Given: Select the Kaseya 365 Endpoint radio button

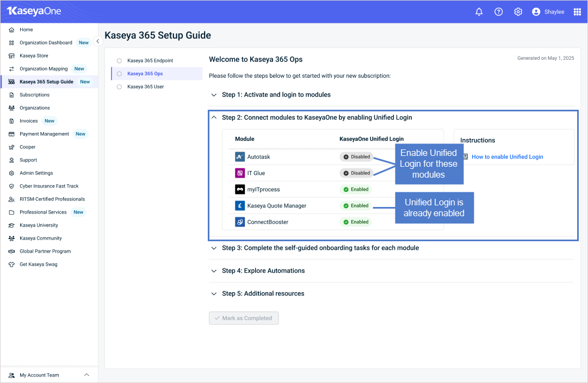Looking at the screenshot, I should pos(119,61).
